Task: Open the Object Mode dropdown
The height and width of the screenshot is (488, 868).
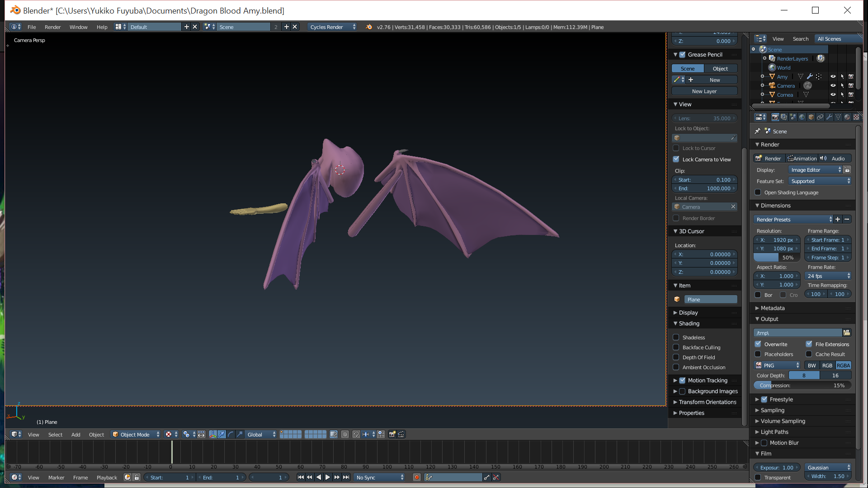Action: click(x=136, y=434)
